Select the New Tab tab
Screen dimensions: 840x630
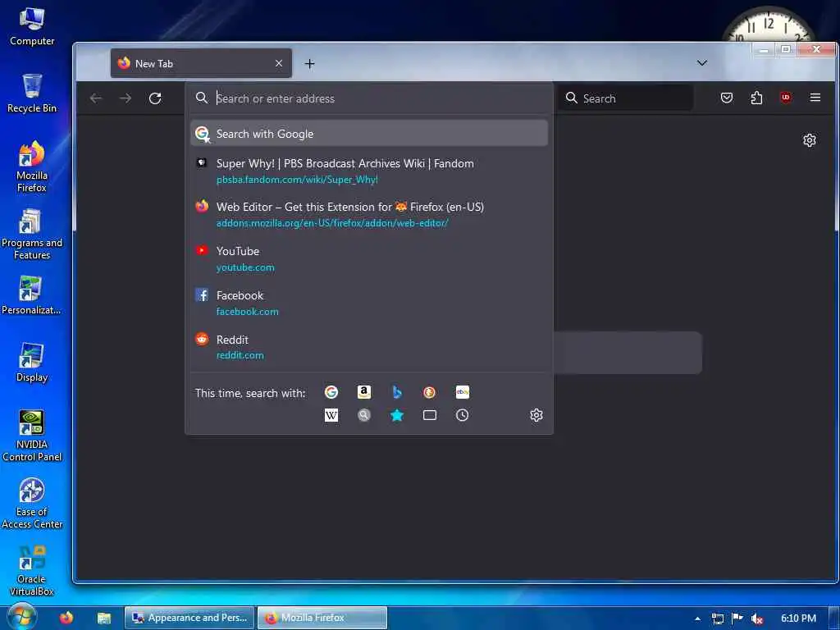(x=201, y=63)
